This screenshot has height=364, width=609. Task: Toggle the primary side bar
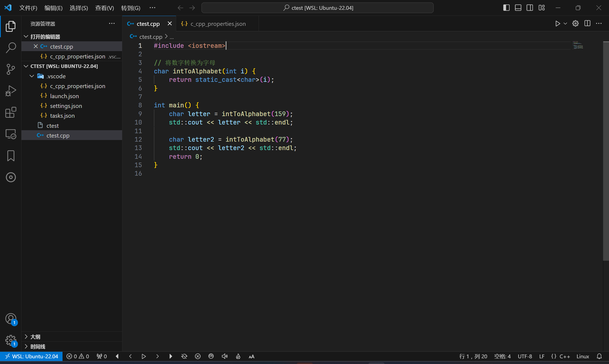pyautogui.click(x=506, y=8)
